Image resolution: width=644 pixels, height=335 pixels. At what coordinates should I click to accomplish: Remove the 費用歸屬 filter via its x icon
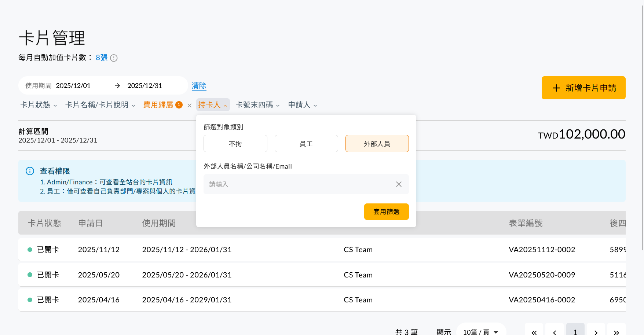tap(189, 106)
